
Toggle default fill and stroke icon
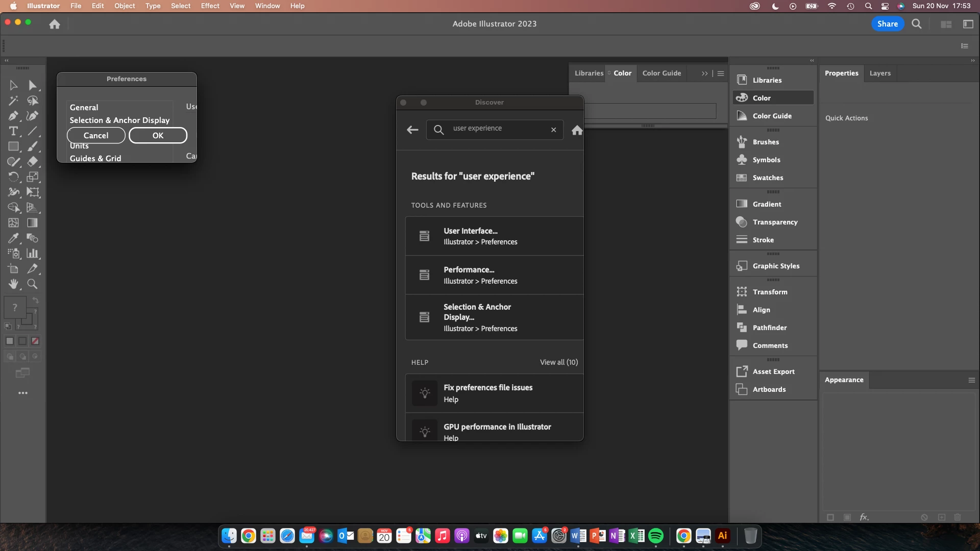pyautogui.click(x=8, y=326)
